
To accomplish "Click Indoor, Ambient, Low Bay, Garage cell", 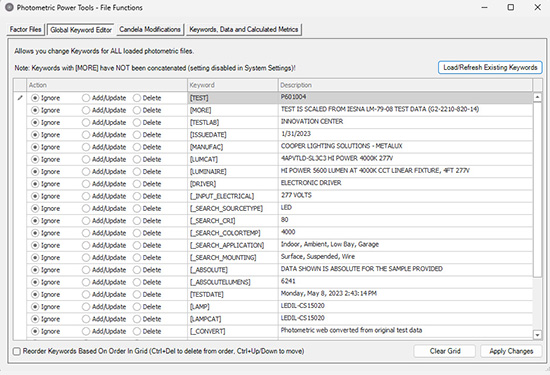I will [405, 246].
